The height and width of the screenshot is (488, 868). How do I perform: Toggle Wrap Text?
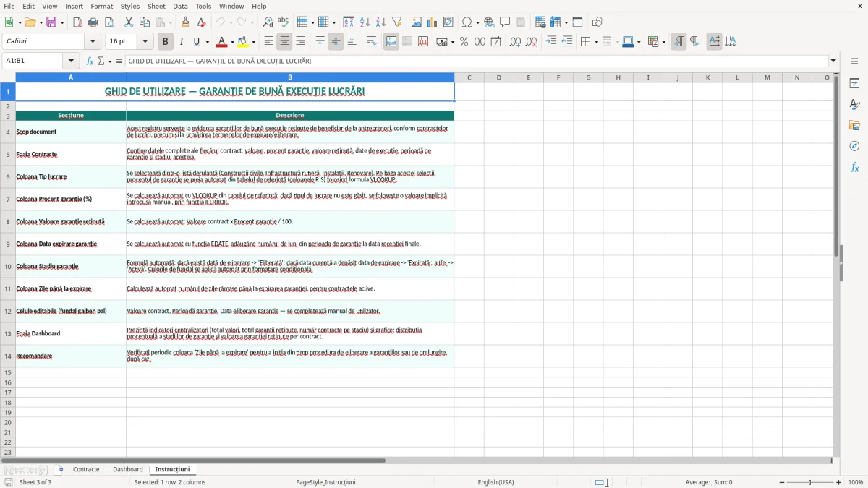coord(372,42)
